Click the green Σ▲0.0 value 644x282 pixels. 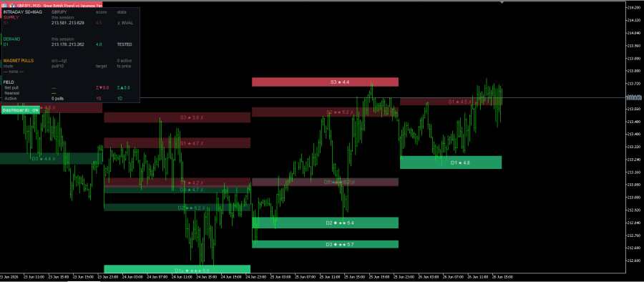tap(123, 87)
